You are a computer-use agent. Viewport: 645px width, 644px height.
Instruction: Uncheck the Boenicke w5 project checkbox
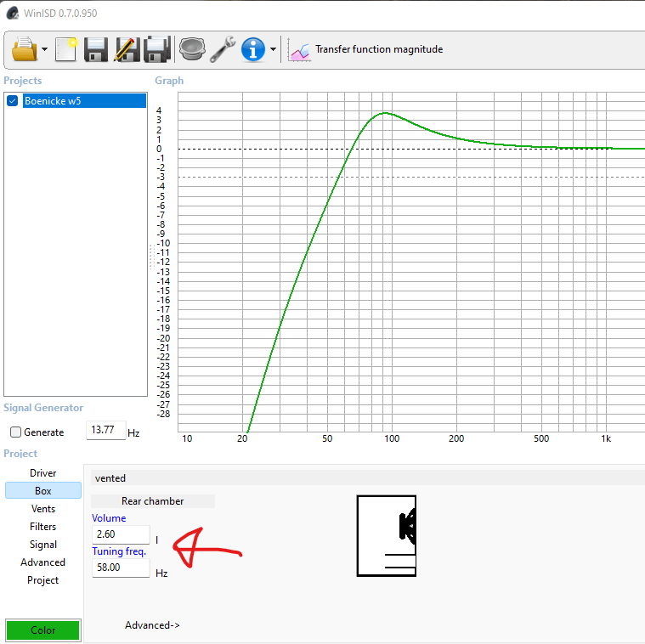coord(13,101)
